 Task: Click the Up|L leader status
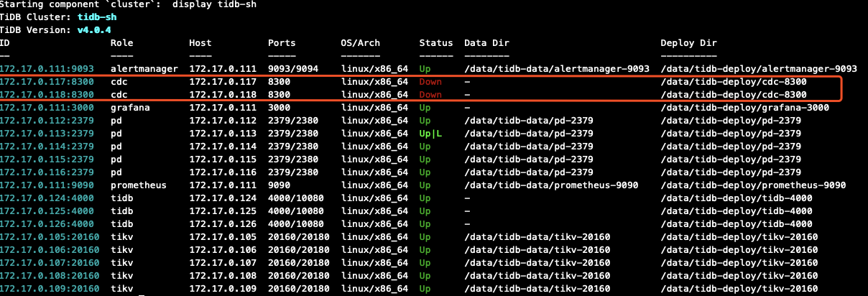[430, 134]
